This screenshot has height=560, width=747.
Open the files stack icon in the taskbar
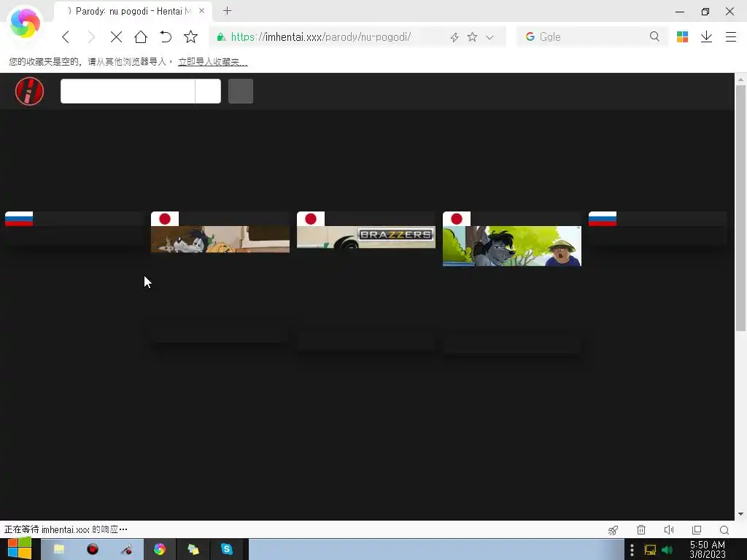pyautogui.click(x=193, y=550)
